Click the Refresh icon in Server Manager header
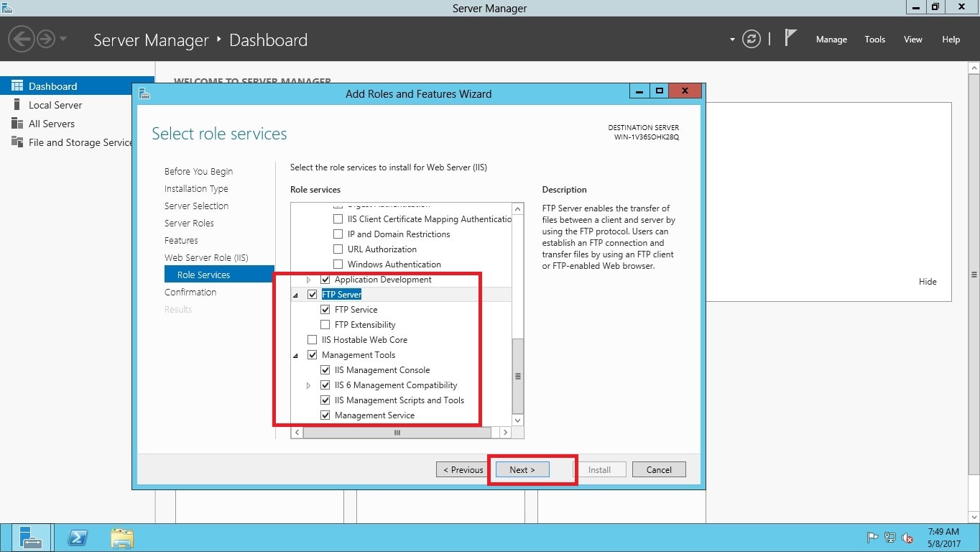980x552 pixels. [x=752, y=40]
